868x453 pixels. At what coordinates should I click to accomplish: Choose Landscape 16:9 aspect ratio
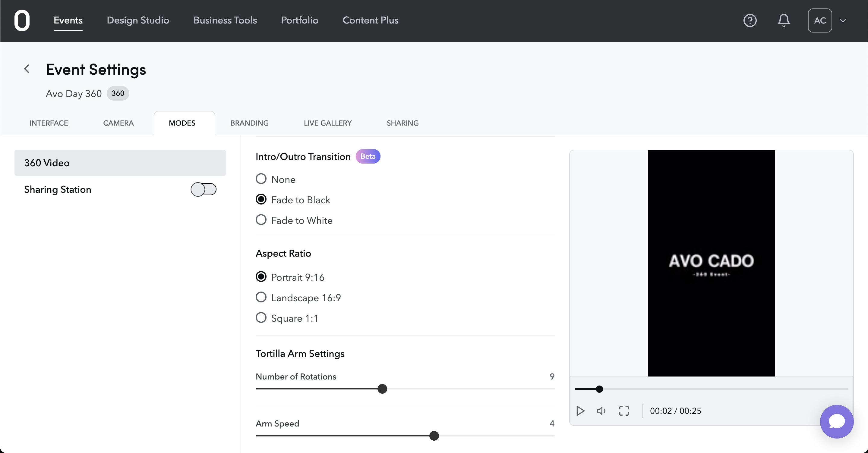tap(261, 297)
